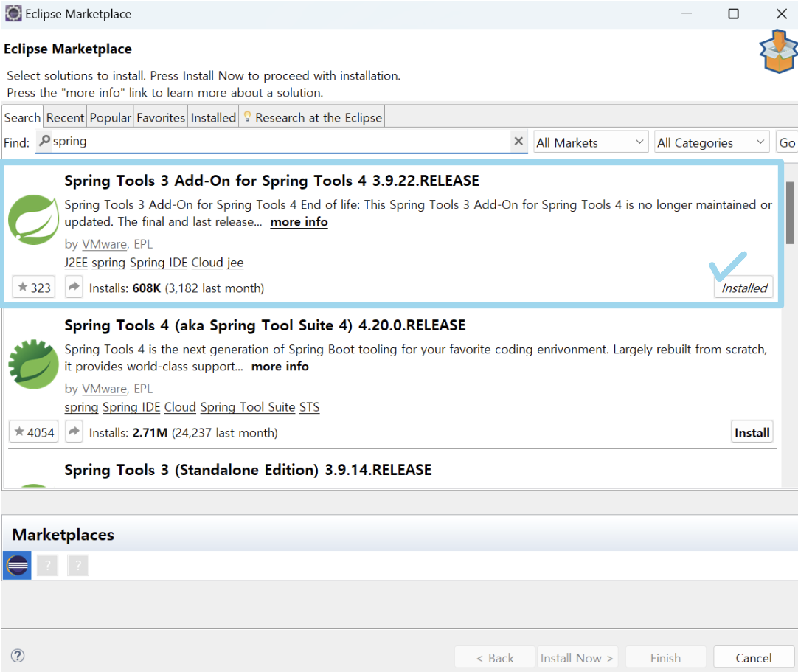Click Cloud tag under Spring Tools 3 Add-On
The height and width of the screenshot is (672, 798).
pos(207,262)
